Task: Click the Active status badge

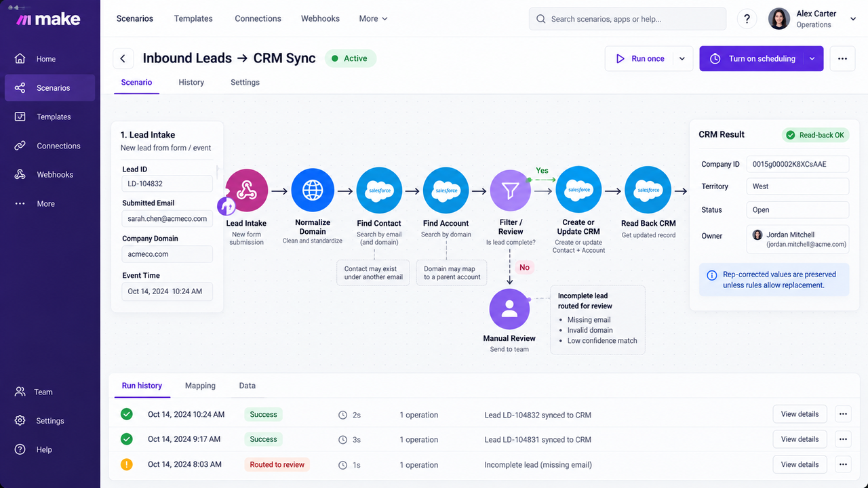Action: coord(350,58)
